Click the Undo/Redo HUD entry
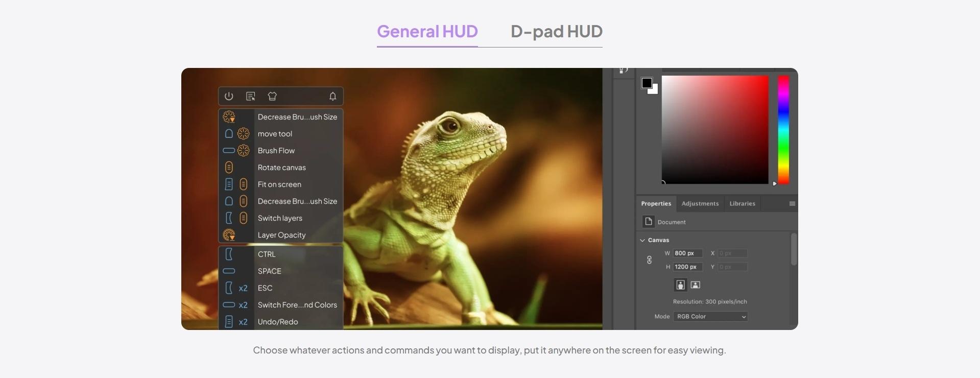This screenshot has width=980, height=378. click(278, 322)
